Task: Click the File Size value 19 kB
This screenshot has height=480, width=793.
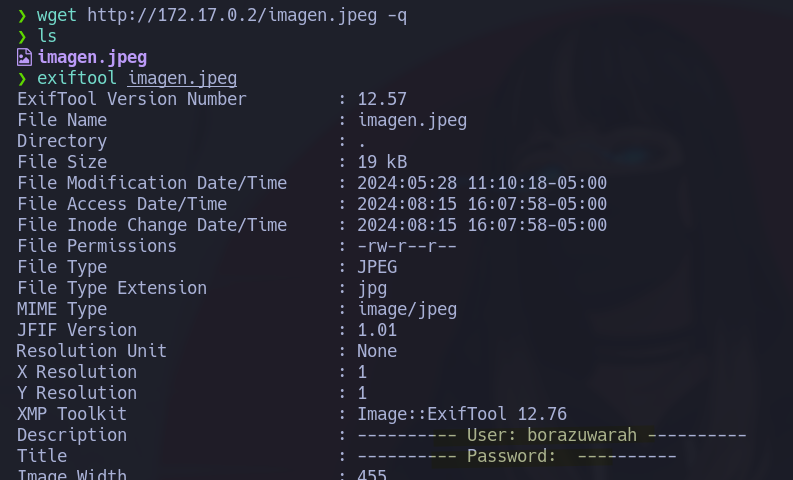Action: click(382, 162)
